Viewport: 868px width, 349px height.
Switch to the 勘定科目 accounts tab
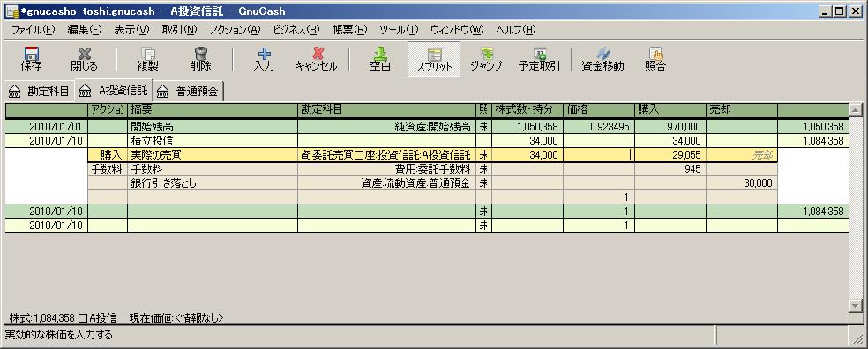(39, 92)
